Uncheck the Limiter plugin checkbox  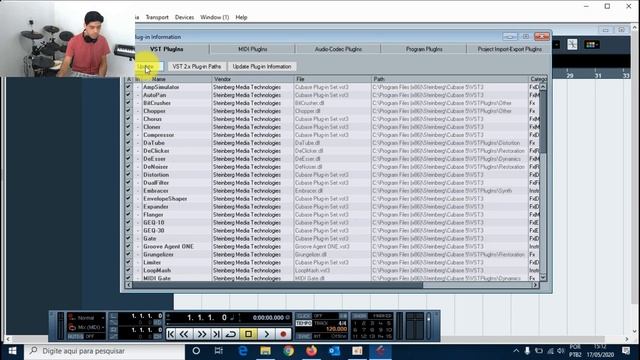click(128, 262)
